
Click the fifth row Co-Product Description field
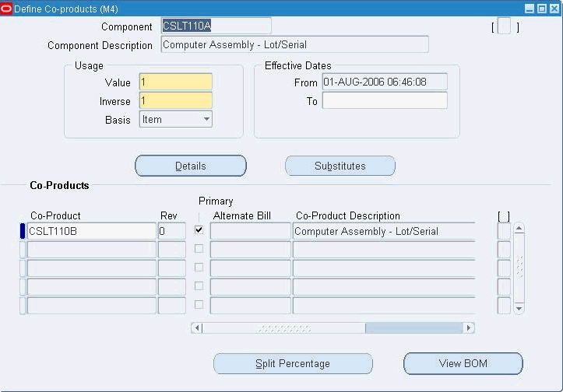pos(384,306)
